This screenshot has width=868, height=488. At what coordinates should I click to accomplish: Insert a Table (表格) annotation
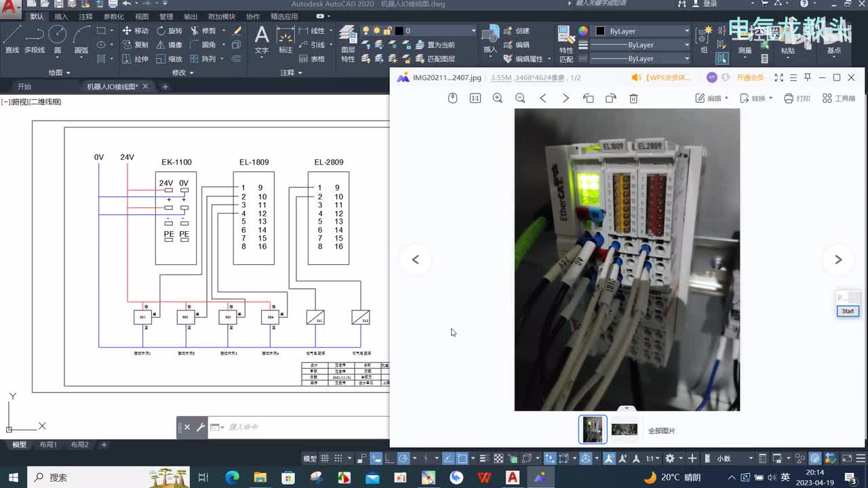click(312, 59)
